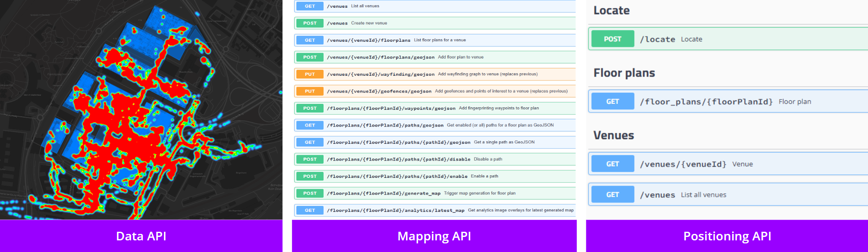Click the Data API heatmap image
The height and width of the screenshot is (252, 868).
141,110
